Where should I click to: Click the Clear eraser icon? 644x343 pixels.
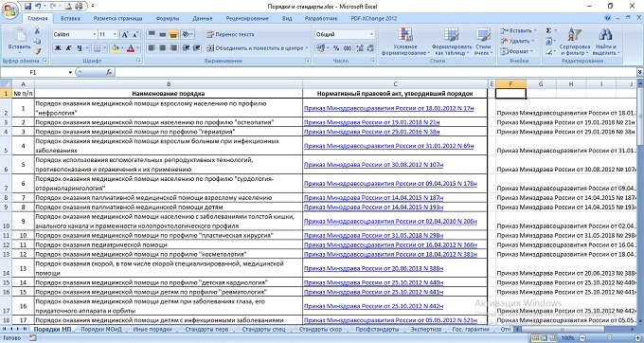[x=548, y=51]
